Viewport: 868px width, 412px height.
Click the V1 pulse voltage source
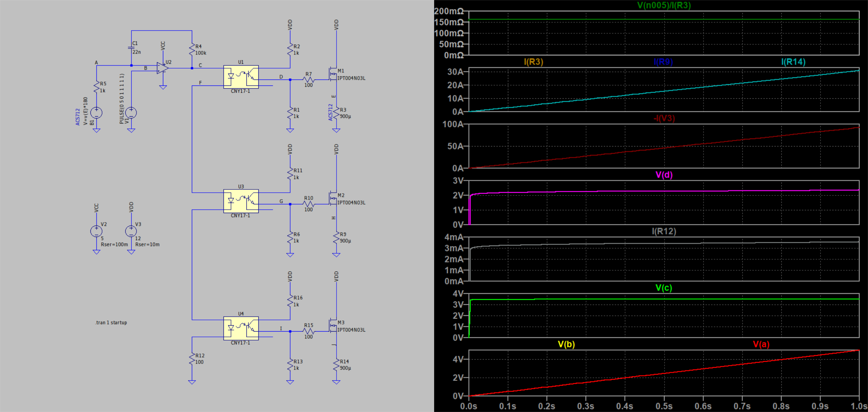[x=131, y=113]
